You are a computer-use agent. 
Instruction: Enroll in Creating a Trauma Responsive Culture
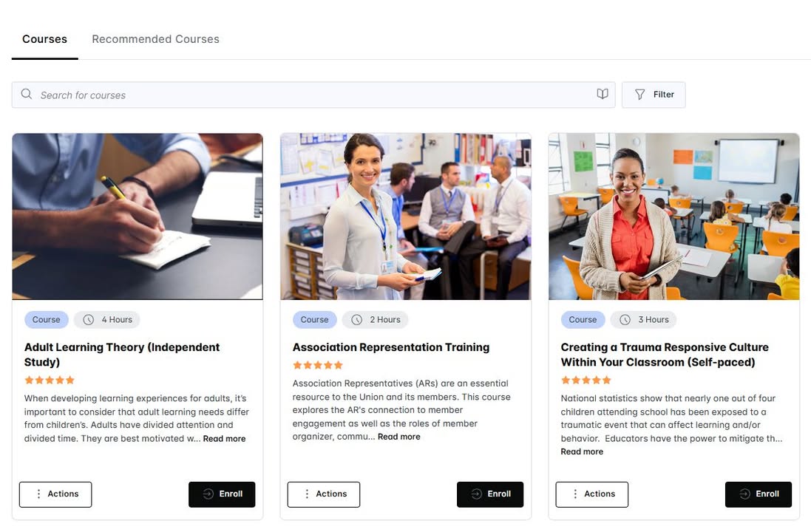(x=759, y=494)
